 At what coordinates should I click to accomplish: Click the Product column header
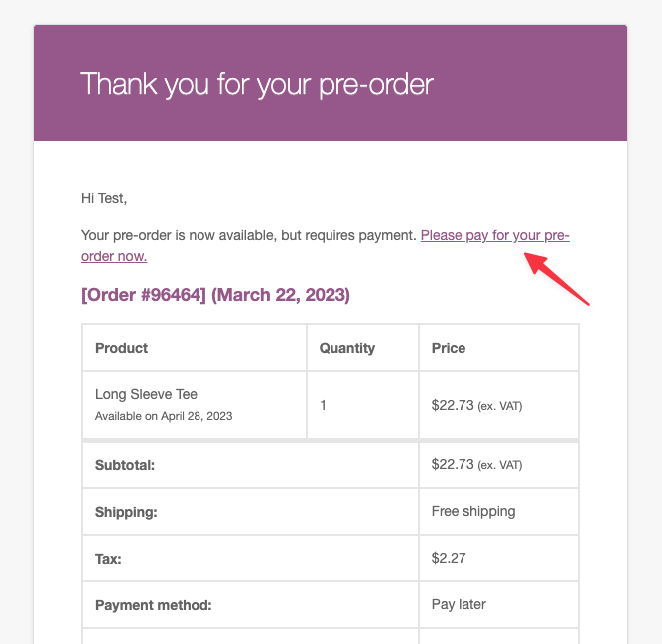(121, 348)
